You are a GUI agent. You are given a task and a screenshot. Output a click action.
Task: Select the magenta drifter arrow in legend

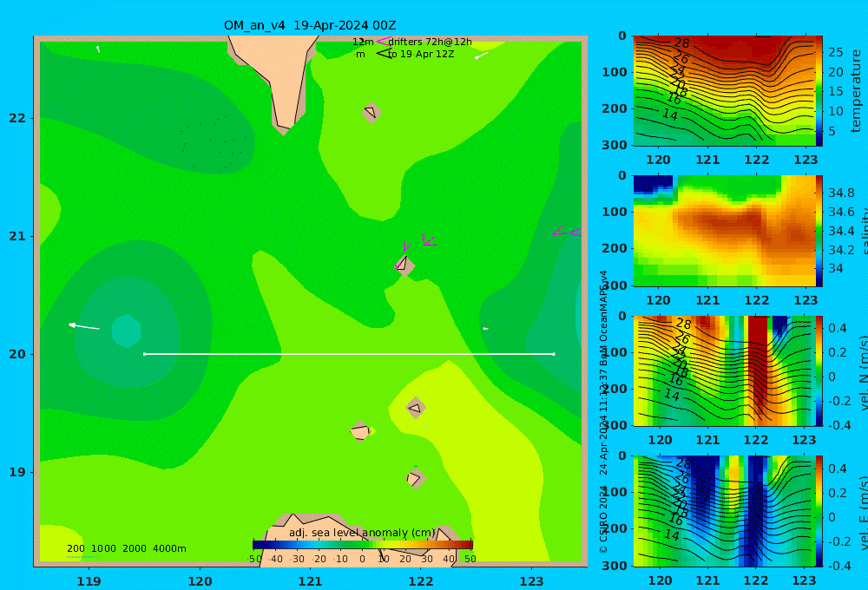tap(384, 42)
